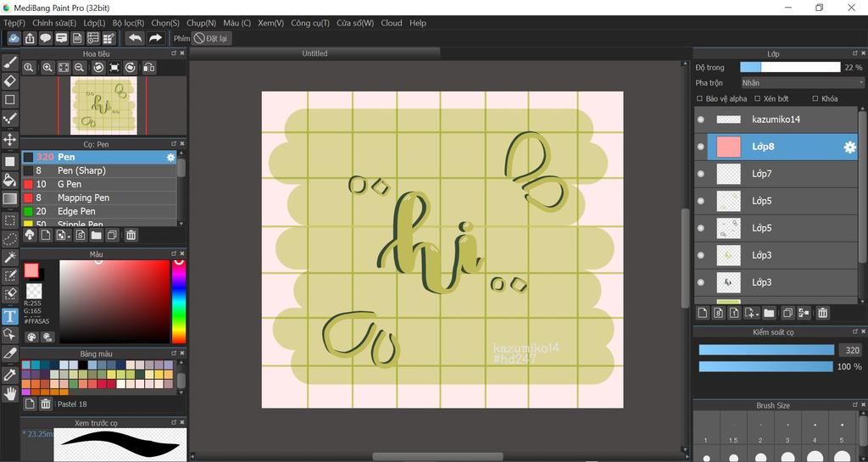Click the brush size value field 320

[x=851, y=350]
